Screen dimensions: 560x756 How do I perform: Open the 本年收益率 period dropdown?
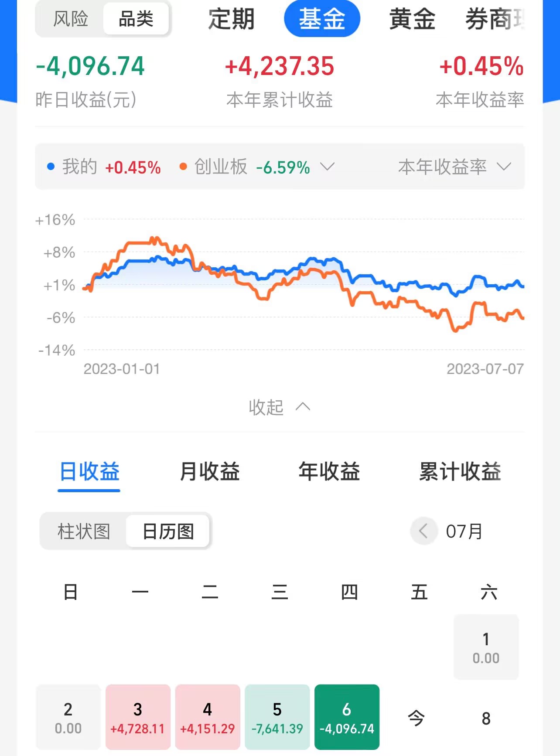[x=454, y=167]
